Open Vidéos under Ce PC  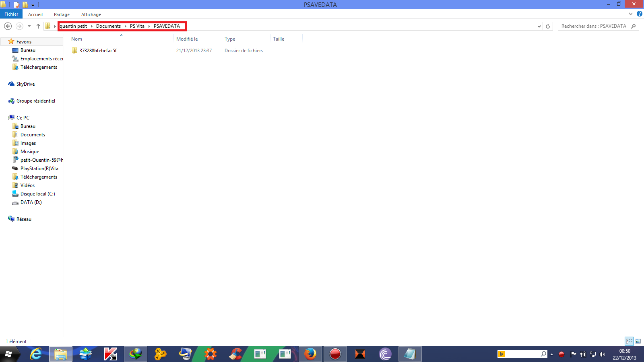27,185
